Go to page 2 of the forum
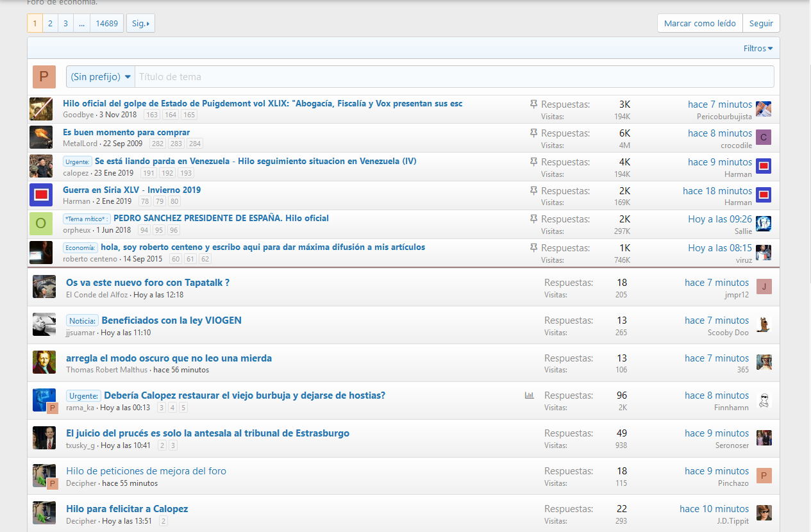 [50, 24]
